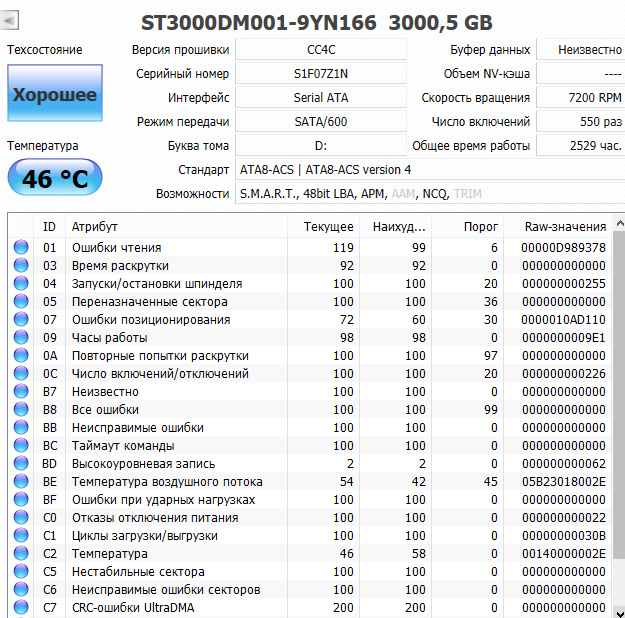Click the status orb for B7 Неизвестно
Viewport: 625px width, 618px height.
[x=21, y=391]
